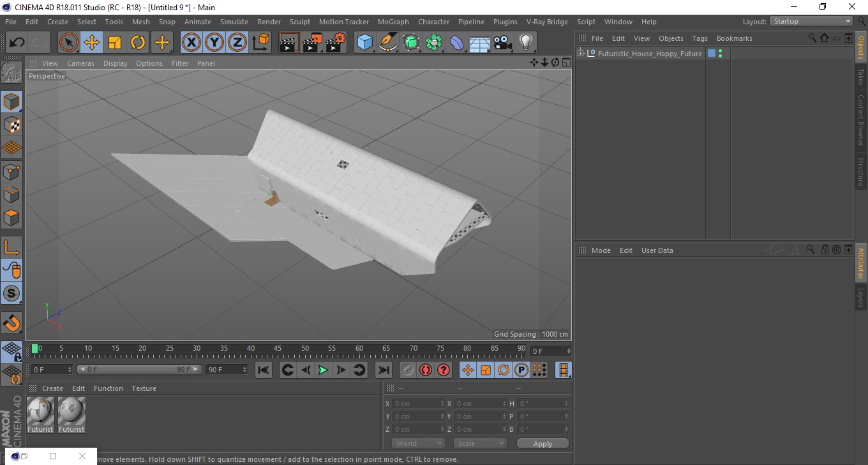Viewport: 868px width, 465px height.
Task: Toggle Autokeying button
Action: [x=426, y=370]
